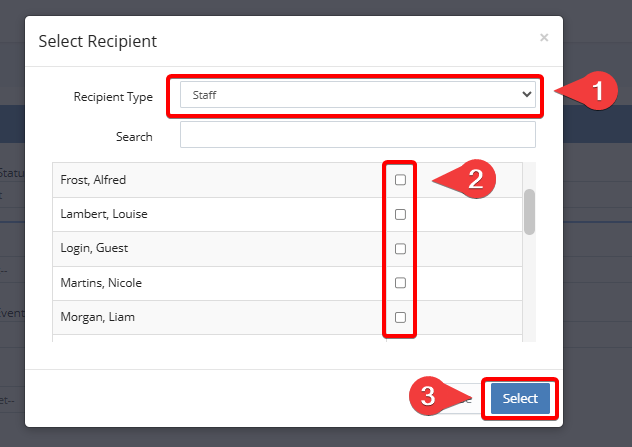
Task: Click the red number 3 callout marker
Action: click(429, 396)
